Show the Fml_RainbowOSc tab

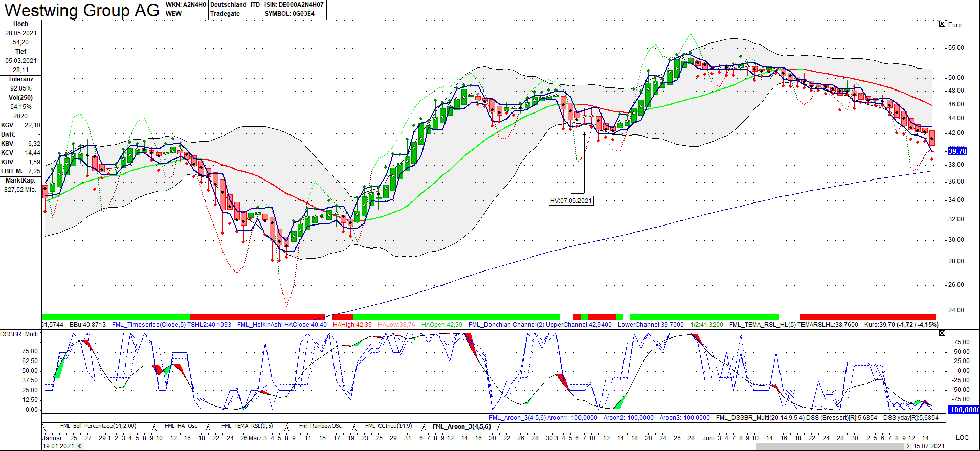click(x=320, y=426)
